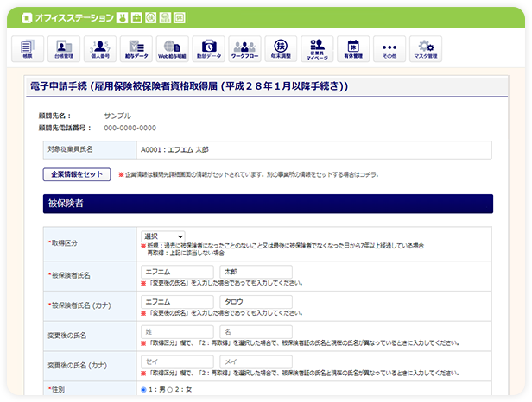Screen dimensions: 532x402
Task: Click the 被保険者 section header
Action: click(x=268, y=204)
